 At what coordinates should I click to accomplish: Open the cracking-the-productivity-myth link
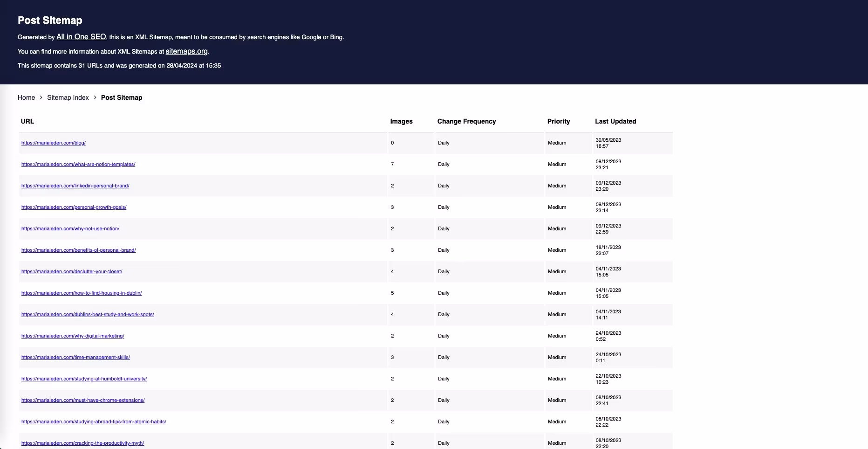click(x=83, y=443)
